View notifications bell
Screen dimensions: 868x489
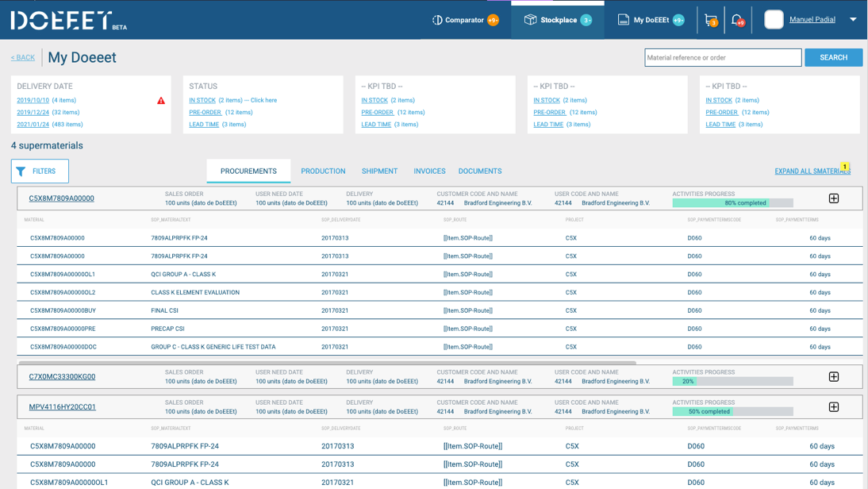point(737,20)
